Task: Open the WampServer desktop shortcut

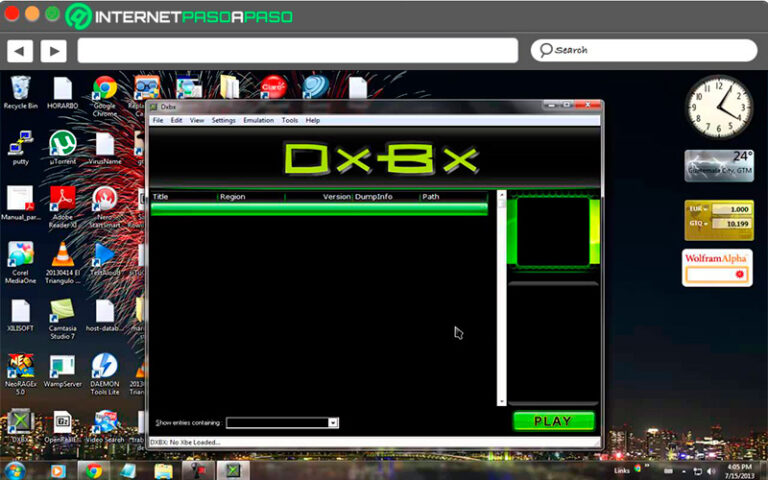Action: 62,366
